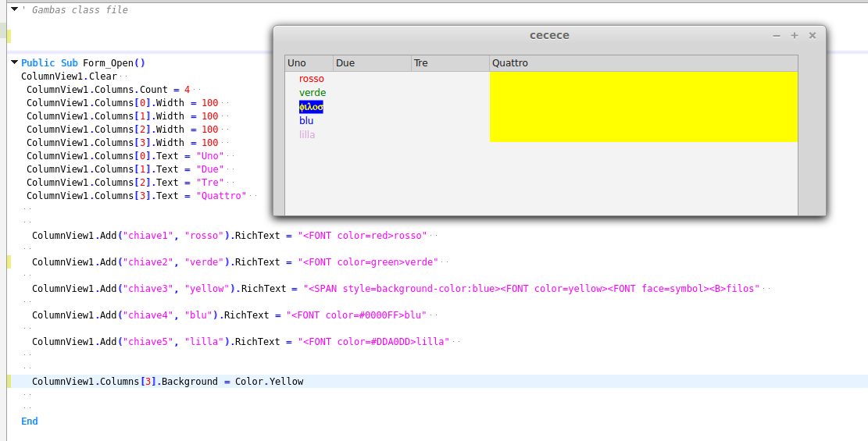Collapse the Gambas class file comment fold
This screenshot has width=868, height=441.
[14, 9]
